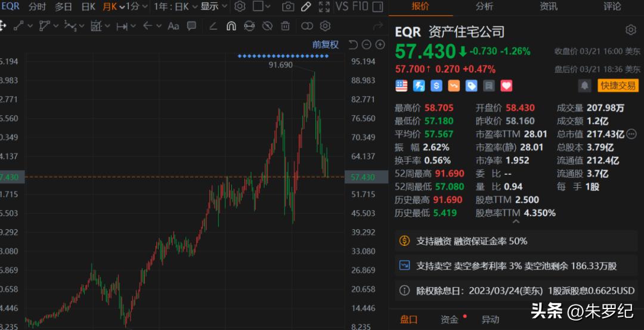Enter fullscreen chart mode

click(324, 6)
